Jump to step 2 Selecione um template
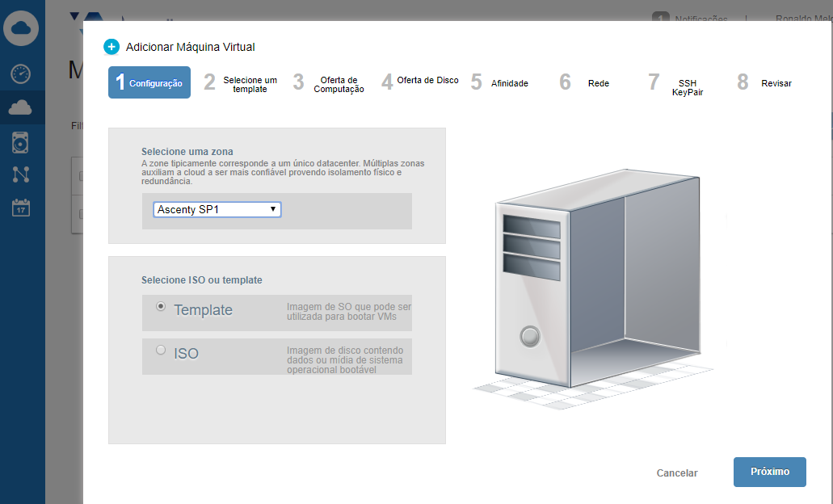Screen dimensions: 833x504 242,84
